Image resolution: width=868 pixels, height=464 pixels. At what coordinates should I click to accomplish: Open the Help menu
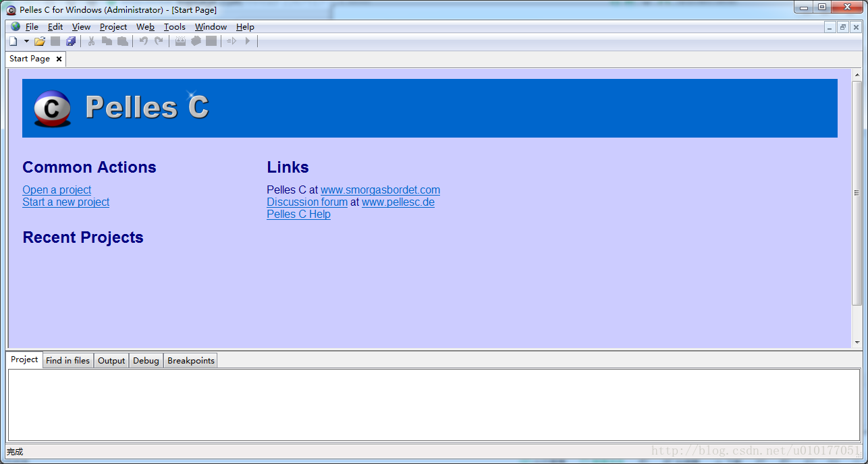tap(245, 27)
